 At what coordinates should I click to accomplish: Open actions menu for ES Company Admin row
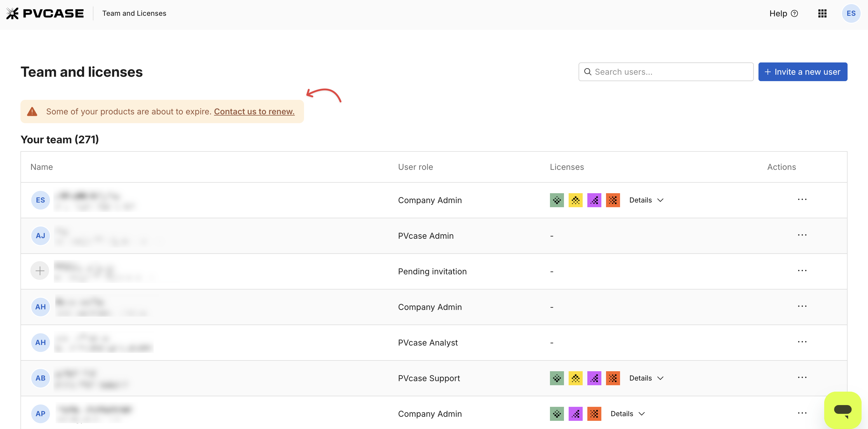[802, 199]
